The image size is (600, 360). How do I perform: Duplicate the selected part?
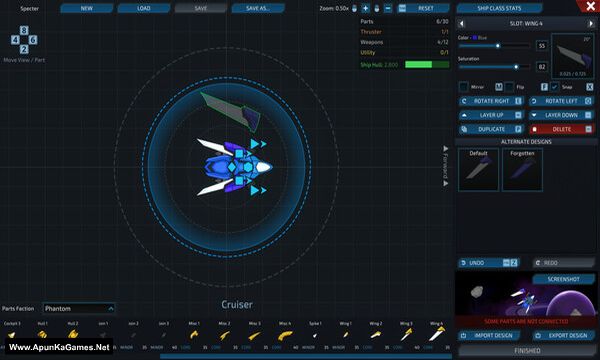pos(491,129)
